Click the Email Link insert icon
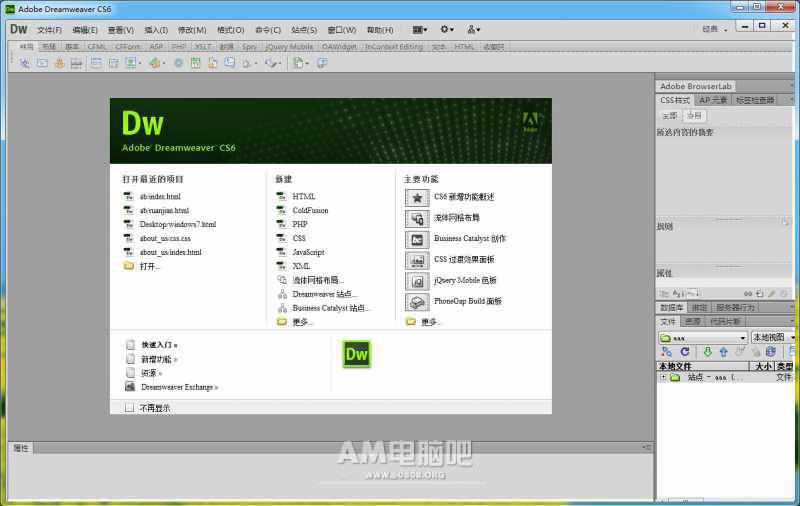800x506 pixels. click(42, 63)
